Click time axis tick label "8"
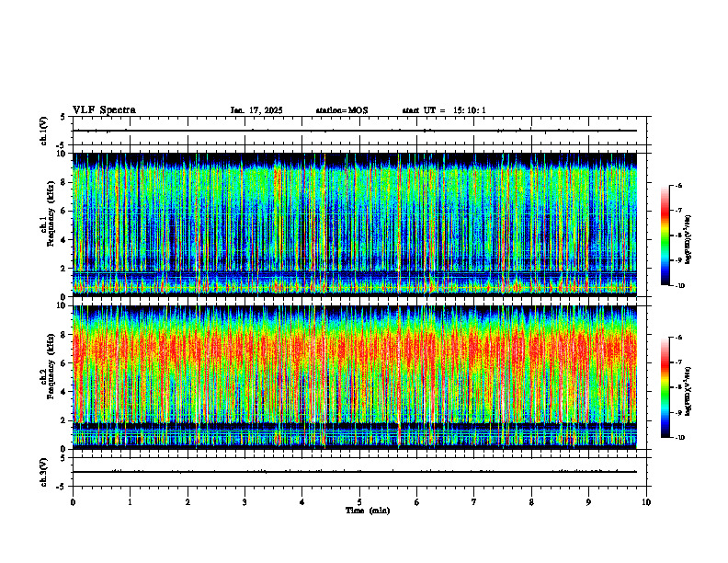 click(531, 502)
